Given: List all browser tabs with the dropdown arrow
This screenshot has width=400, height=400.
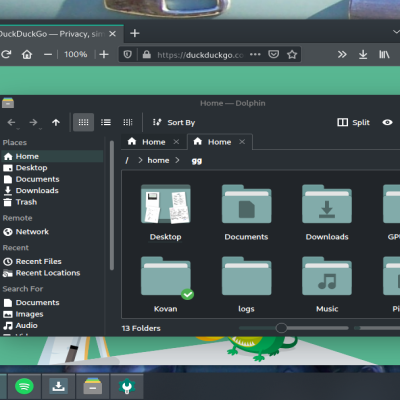Looking at the screenshot, I should click(396, 32).
